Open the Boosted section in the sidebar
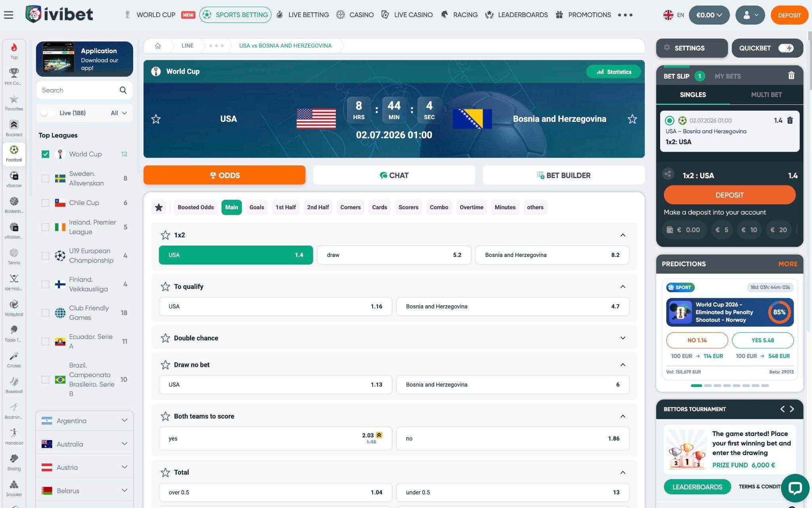The image size is (812, 508). pos(14,128)
